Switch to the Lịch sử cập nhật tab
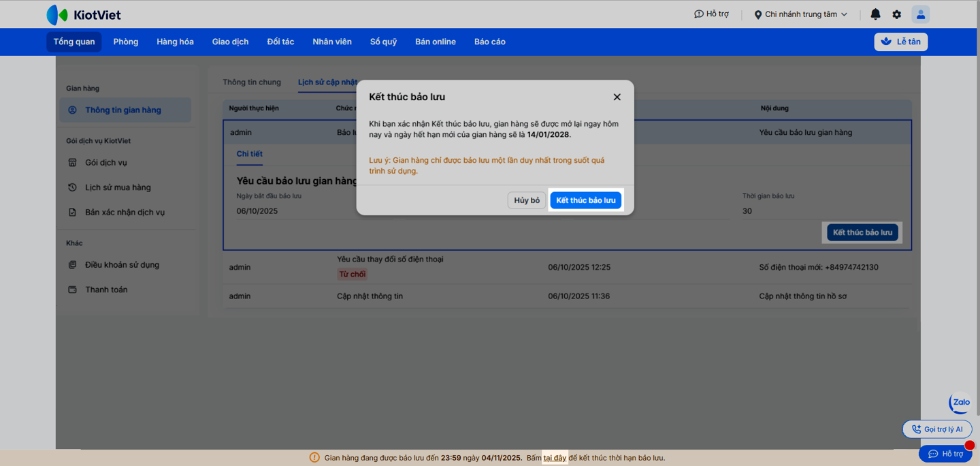Screen dimensions: 980x466 [327, 82]
